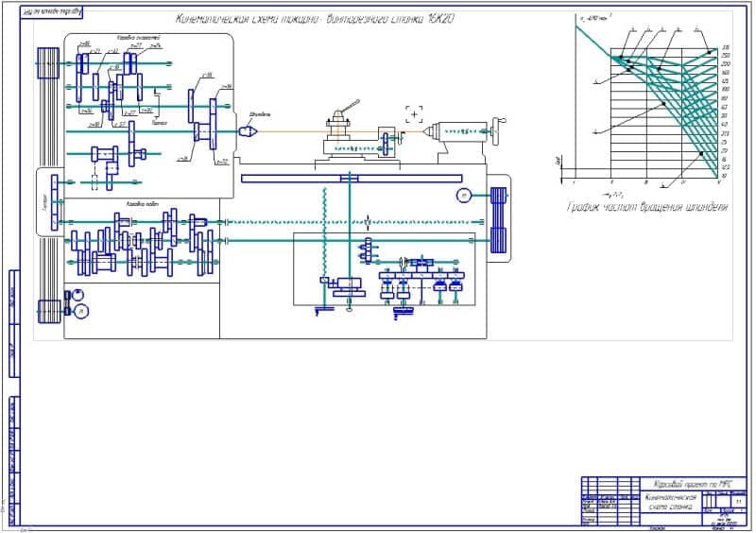Viewport: 756px width, 533px height.
Task: Select the tailstock handwheel
Action: (497, 130)
